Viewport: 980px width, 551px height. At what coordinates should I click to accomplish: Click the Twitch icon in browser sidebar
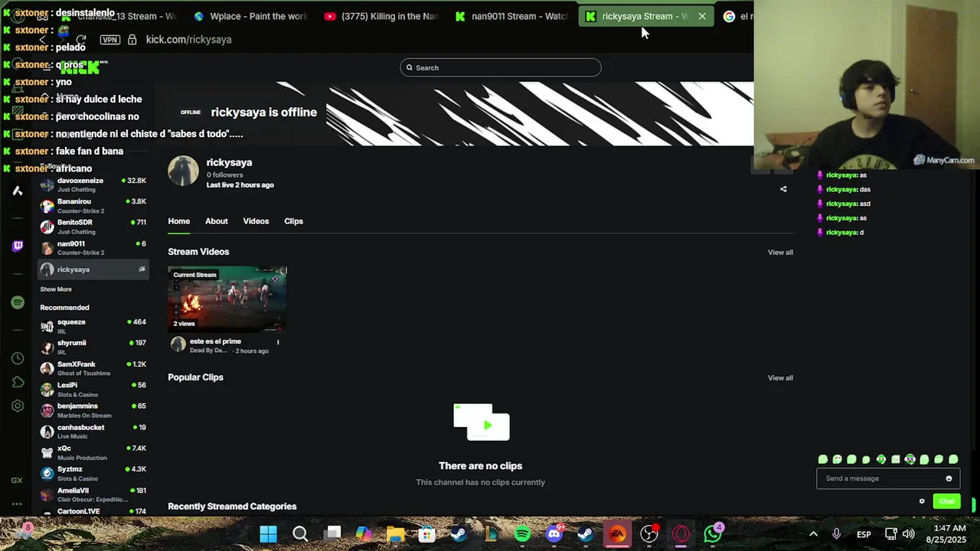(x=18, y=246)
